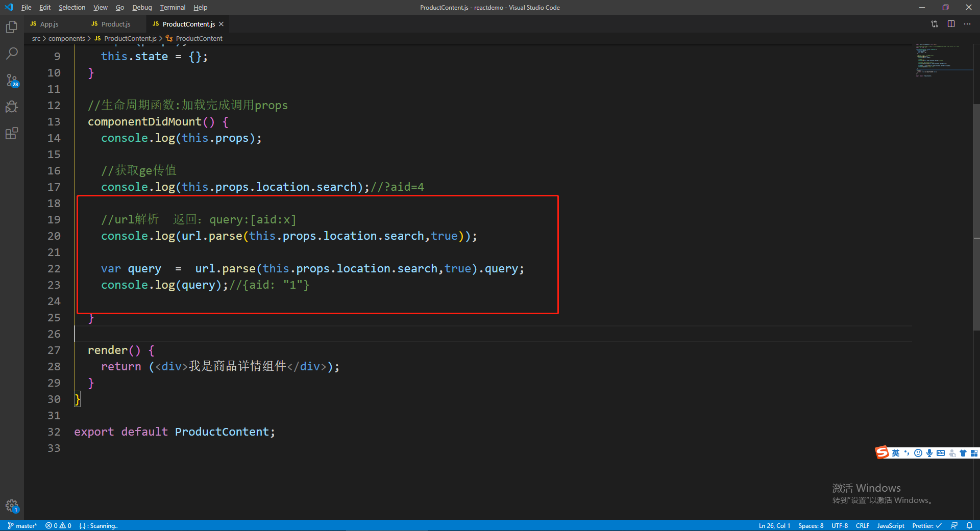Open the Extensions view icon
This screenshot has height=531, width=980.
(x=12, y=133)
